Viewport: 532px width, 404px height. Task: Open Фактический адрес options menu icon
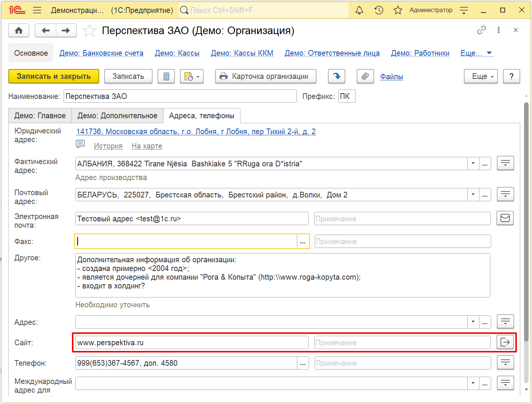tap(505, 163)
